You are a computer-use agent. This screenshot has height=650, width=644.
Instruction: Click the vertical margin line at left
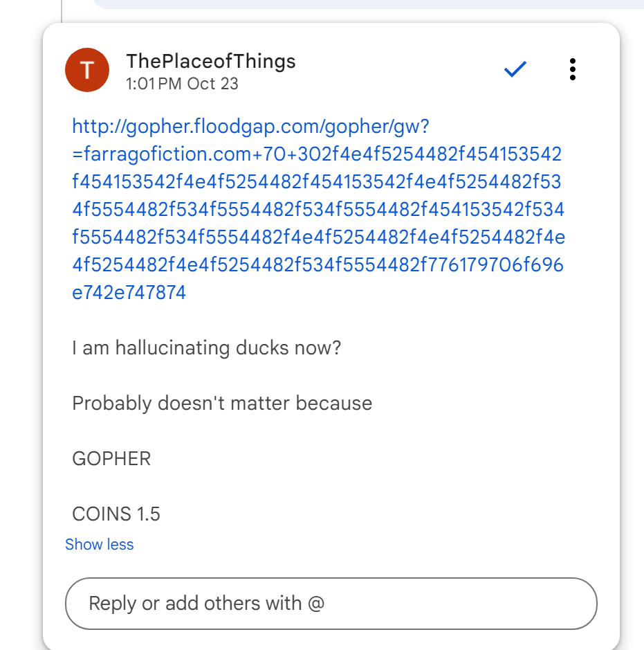[62, 10]
